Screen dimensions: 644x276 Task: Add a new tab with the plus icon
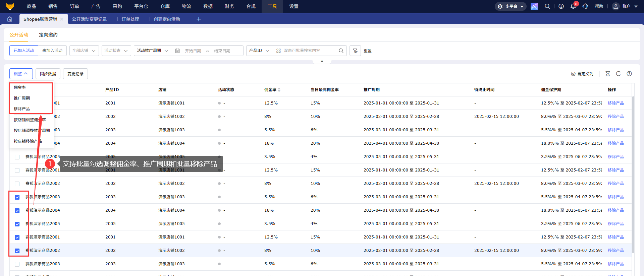point(199,19)
